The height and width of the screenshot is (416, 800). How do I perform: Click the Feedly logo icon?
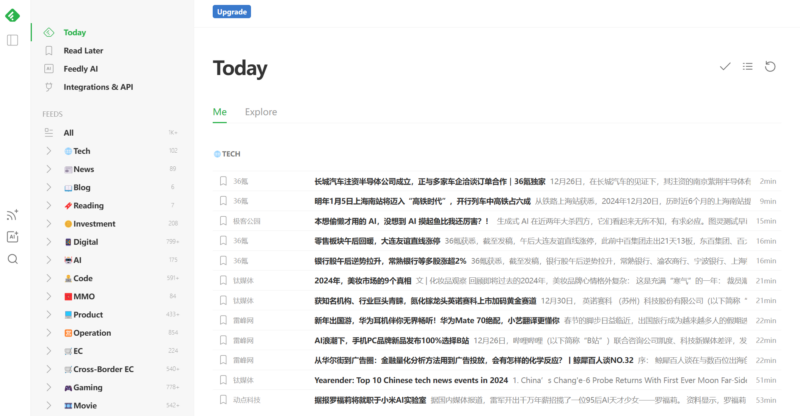pos(13,14)
